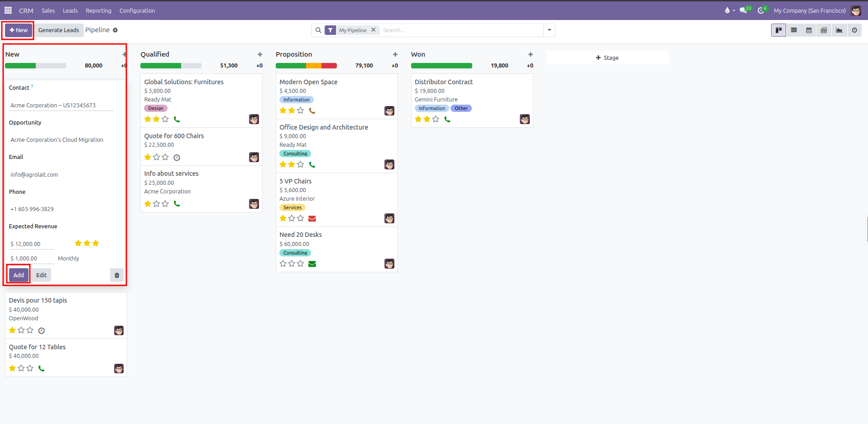868x424 pixels.
Task: Open the company switcher My Company (San Francisco)
Action: (810, 10)
